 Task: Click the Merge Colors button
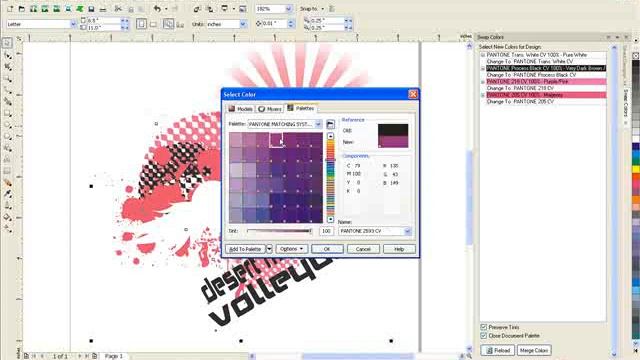pos(534,350)
